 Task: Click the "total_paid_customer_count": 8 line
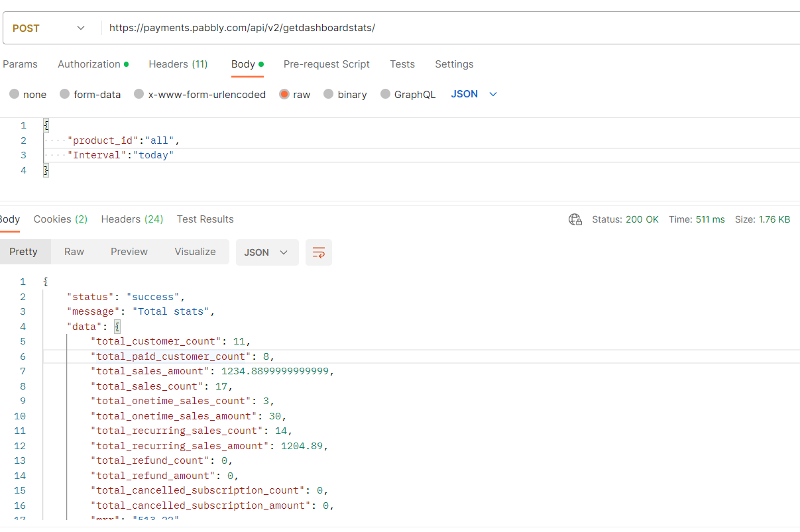pos(182,356)
